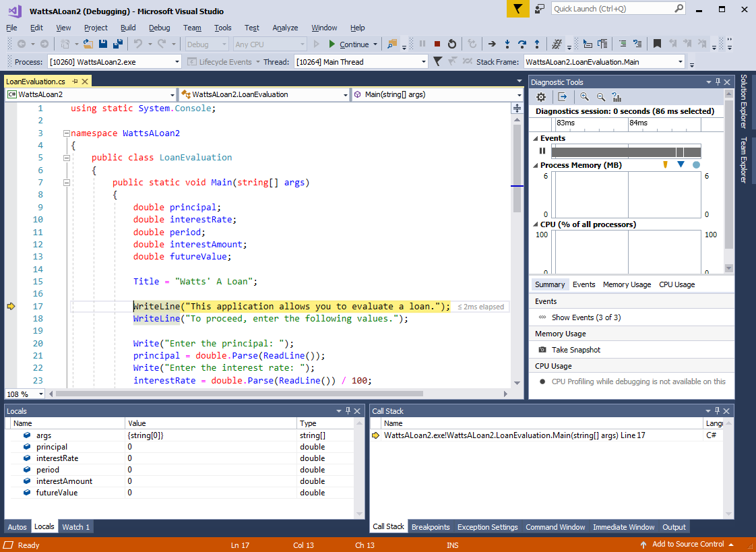Switch to the Autos tab
The image size is (756, 552).
18,527
